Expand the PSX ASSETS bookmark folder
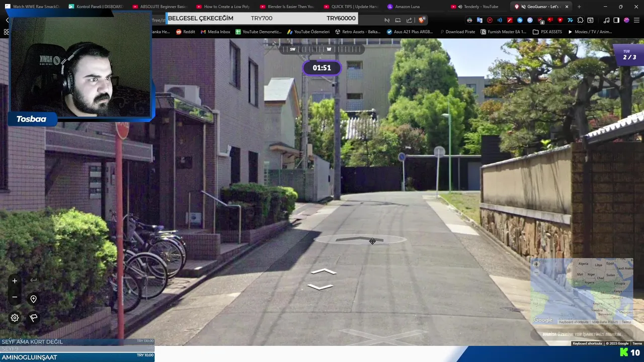 (547, 32)
